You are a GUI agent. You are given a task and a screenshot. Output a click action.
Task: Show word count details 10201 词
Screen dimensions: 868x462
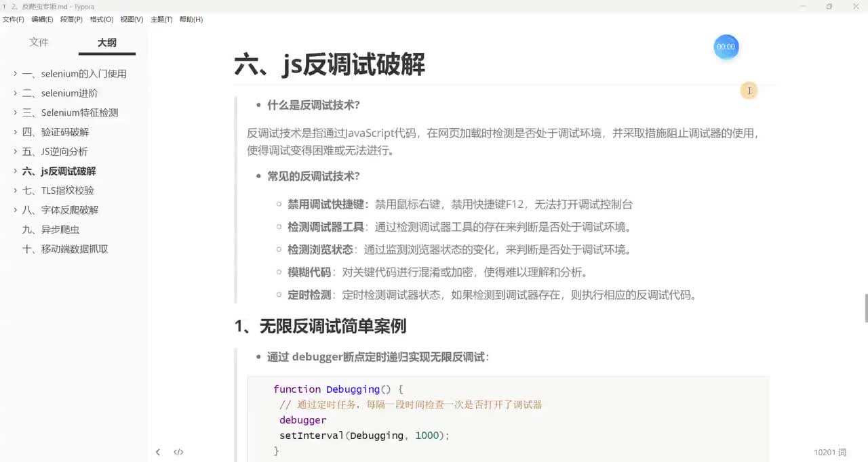point(830,452)
